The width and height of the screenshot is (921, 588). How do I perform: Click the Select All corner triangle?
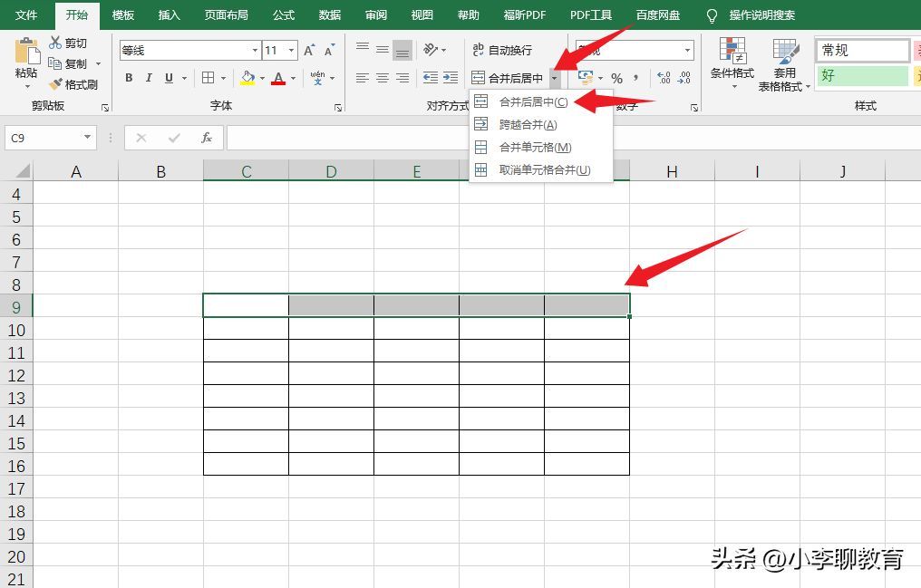click(x=21, y=170)
